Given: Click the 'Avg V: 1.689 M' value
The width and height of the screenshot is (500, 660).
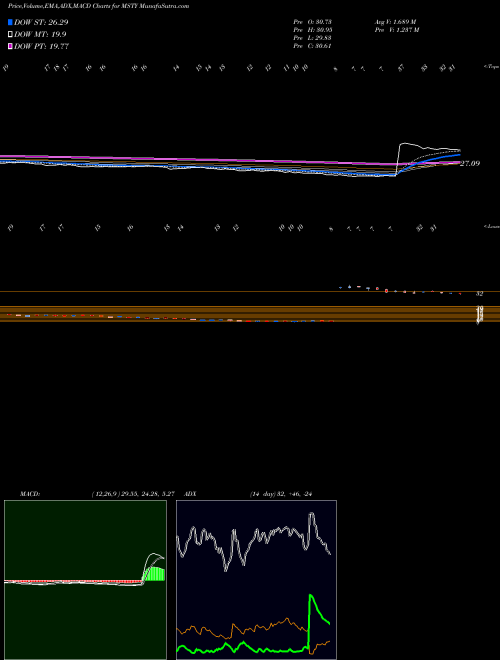Looking at the screenshot, I should [395, 21].
